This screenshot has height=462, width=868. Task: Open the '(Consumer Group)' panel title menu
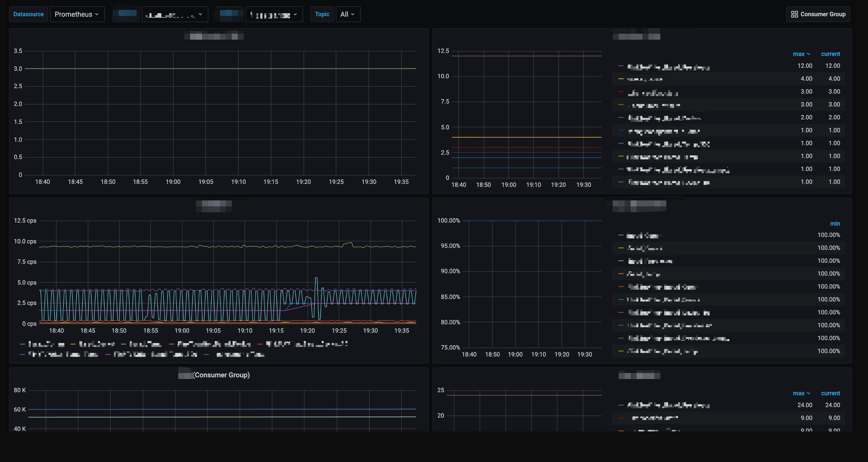[221, 375]
